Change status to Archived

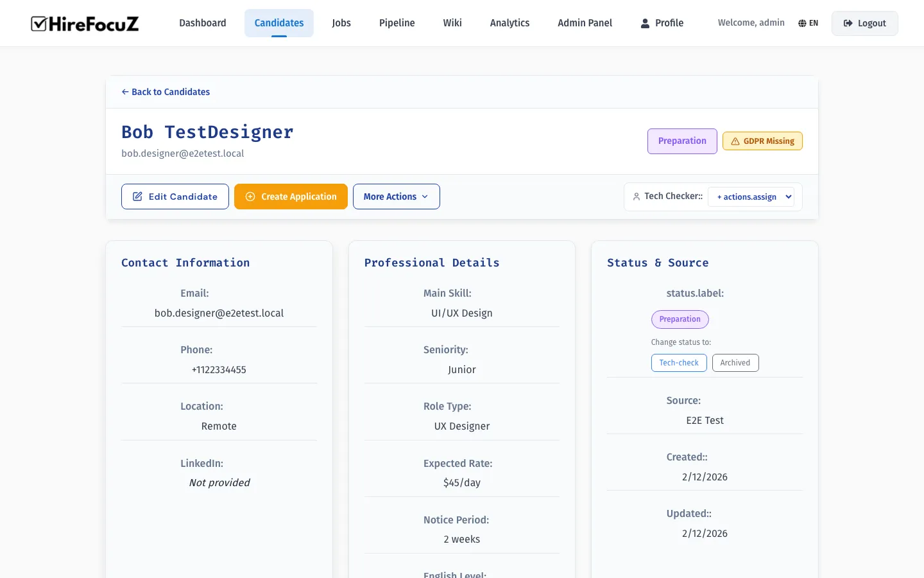coord(735,362)
